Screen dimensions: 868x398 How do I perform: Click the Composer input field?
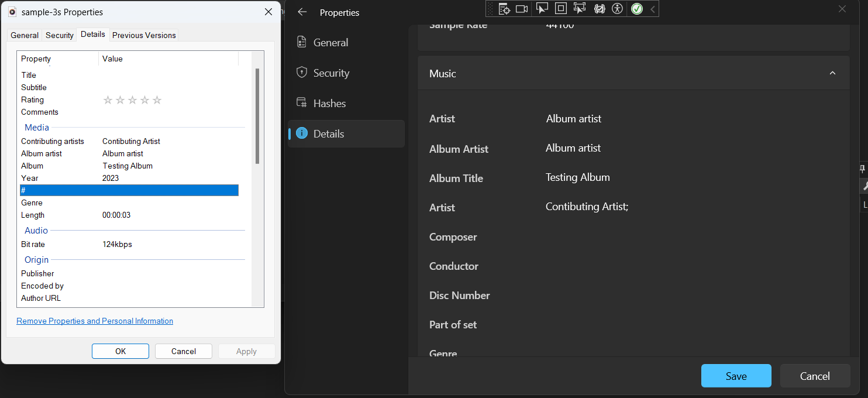point(643,236)
